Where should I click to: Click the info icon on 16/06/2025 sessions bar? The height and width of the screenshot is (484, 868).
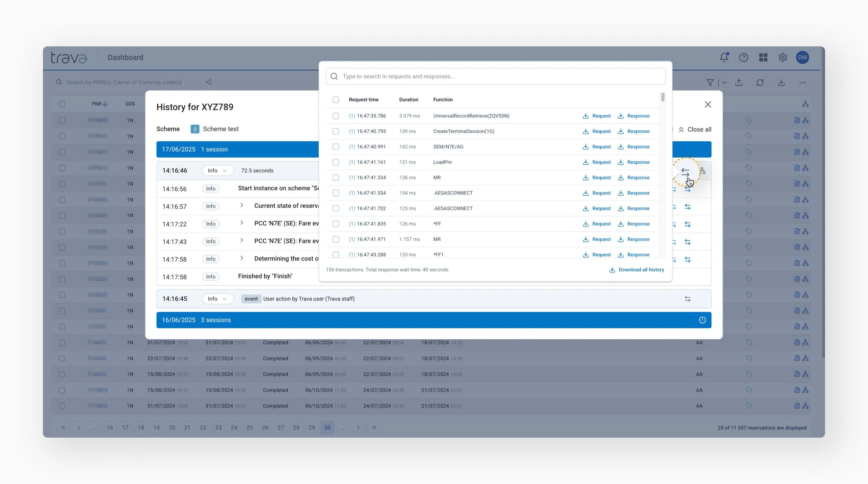(x=702, y=320)
